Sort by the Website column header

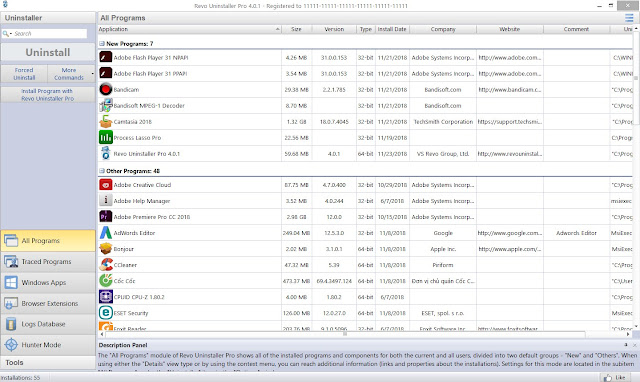point(510,29)
